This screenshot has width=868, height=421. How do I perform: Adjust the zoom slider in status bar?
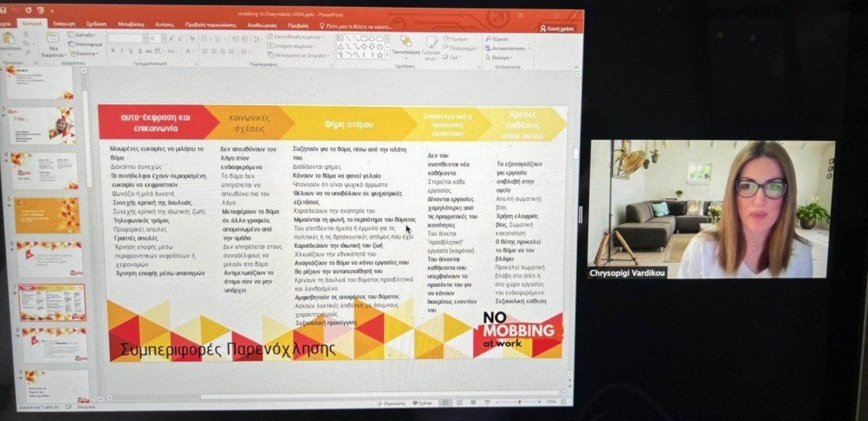[x=519, y=402]
